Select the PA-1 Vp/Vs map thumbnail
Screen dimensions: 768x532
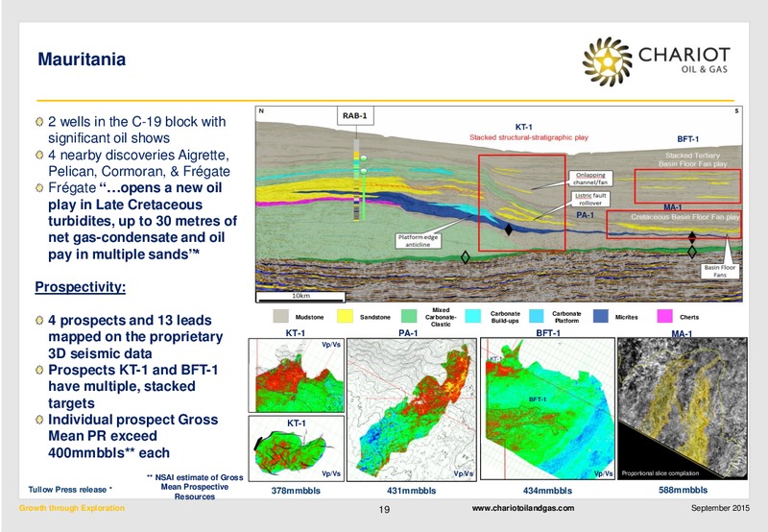coord(412,409)
